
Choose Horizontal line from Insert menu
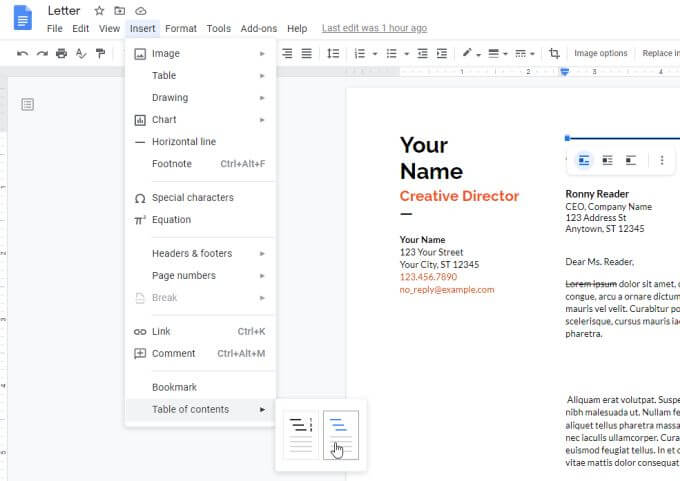click(183, 142)
